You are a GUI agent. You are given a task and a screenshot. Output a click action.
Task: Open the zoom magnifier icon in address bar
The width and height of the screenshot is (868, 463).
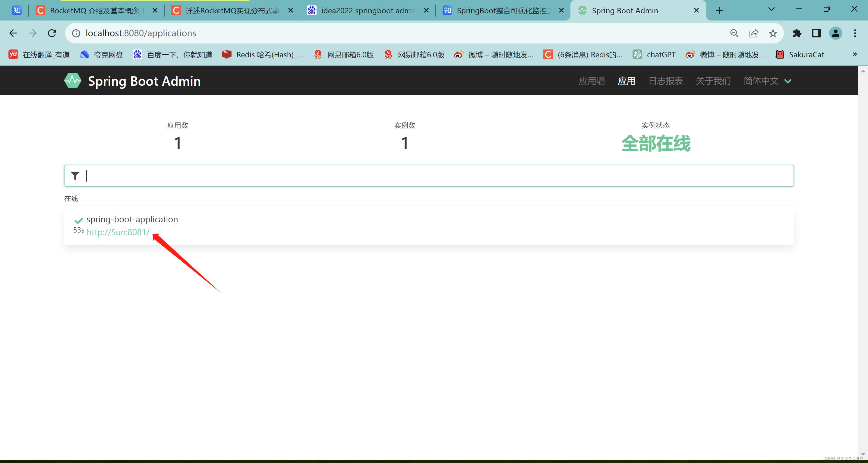click(734, 33)
